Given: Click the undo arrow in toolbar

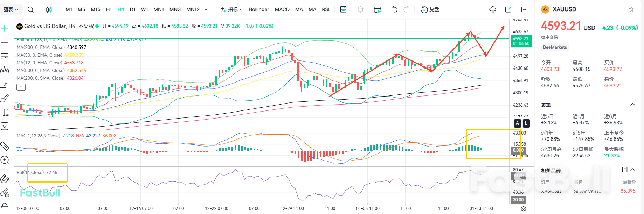Looking at the screenshot, I should (395, 9).
